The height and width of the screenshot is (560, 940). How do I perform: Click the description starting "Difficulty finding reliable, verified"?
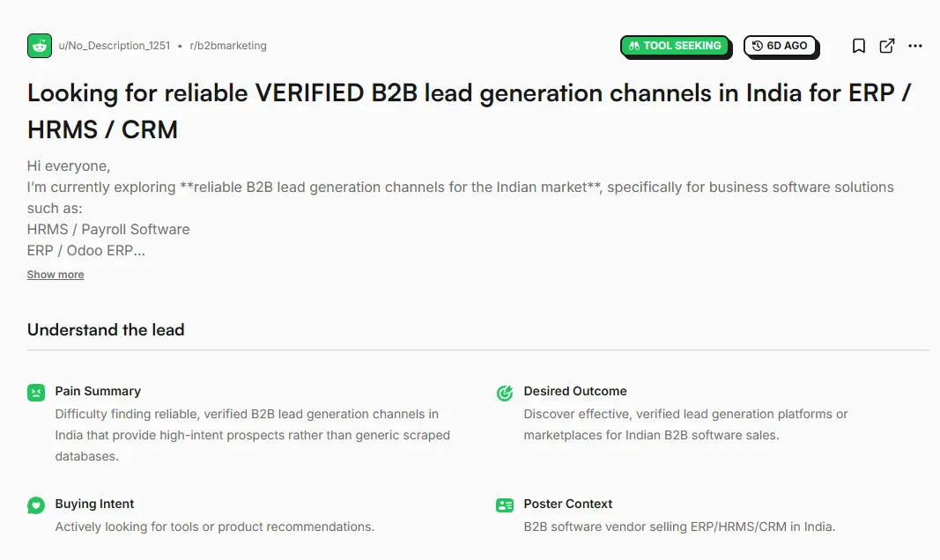pyautogui.click(x=252, y=435)
